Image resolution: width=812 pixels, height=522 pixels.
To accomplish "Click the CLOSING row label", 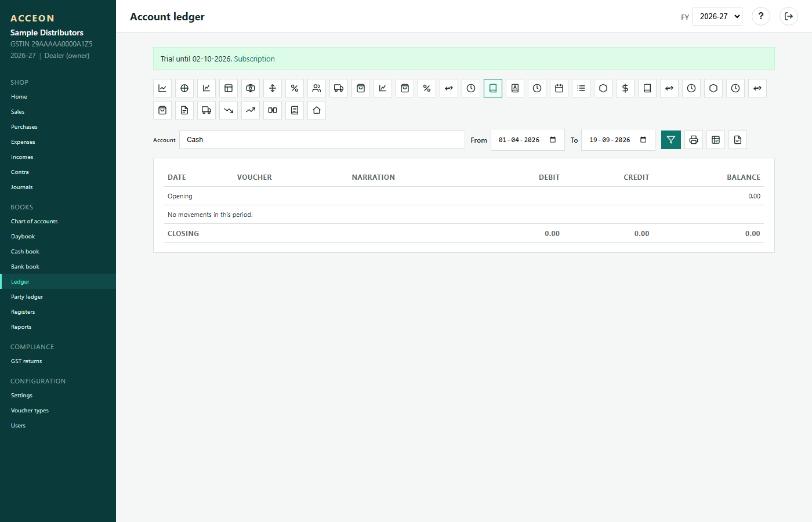I will [x=183, y=234].
